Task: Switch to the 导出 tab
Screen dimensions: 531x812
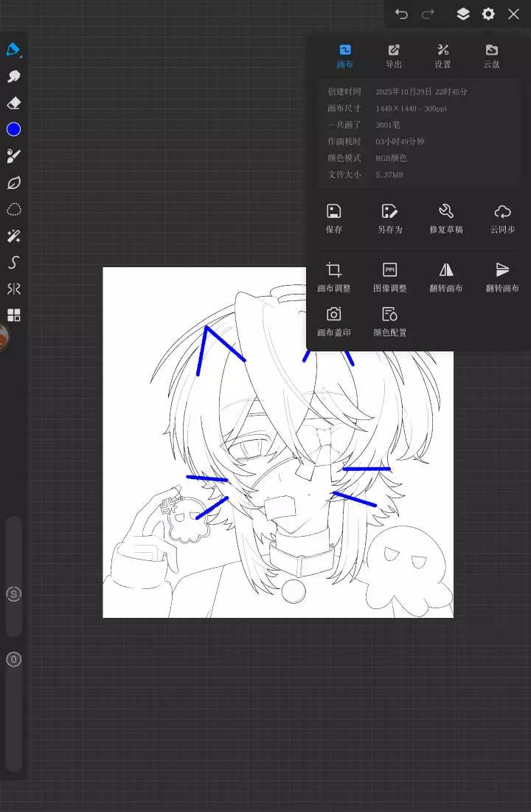Action: 394,56
